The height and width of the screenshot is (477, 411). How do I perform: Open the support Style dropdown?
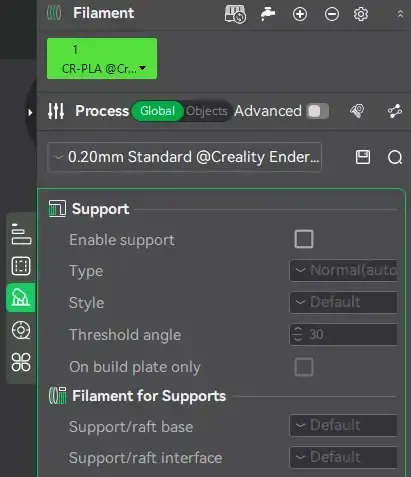point(343,302)
